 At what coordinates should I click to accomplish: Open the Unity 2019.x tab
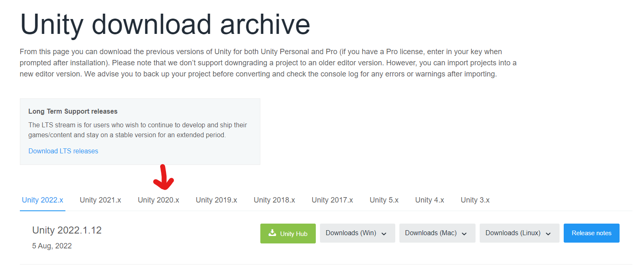coord(216,200)
